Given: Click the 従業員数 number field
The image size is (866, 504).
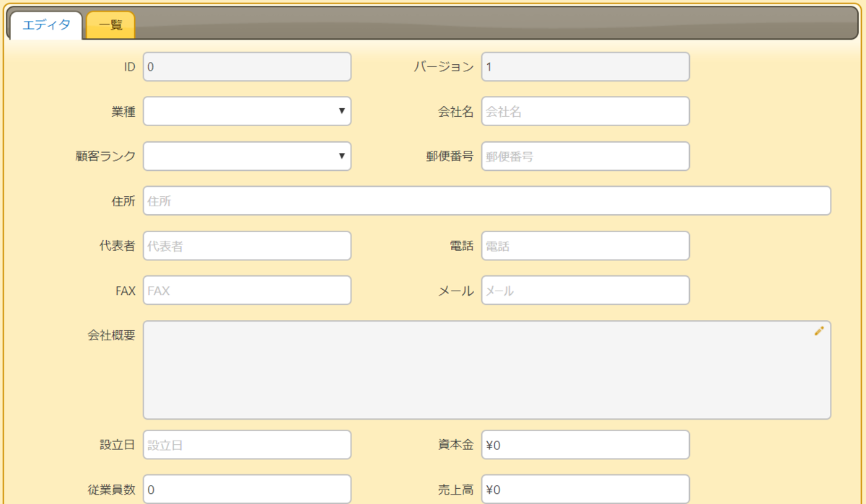Looking at the screenshot, I should click(x=248, y=490).
